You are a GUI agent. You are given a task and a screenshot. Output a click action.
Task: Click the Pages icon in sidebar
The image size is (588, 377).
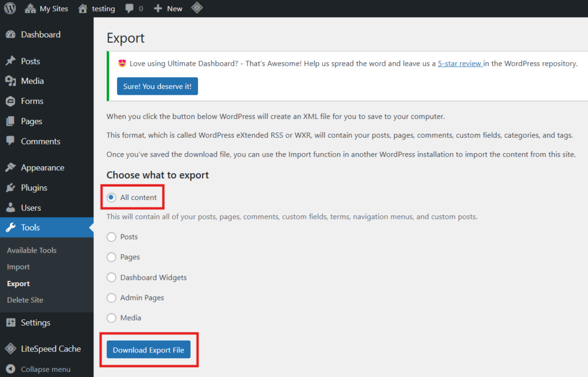tap(10, 121)
